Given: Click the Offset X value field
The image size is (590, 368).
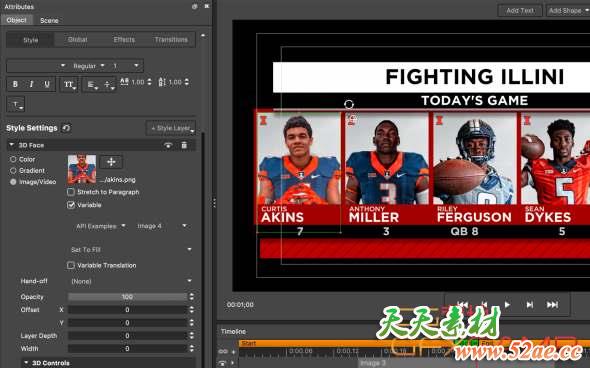Looking at the screenshot, I should coord(127,310).
